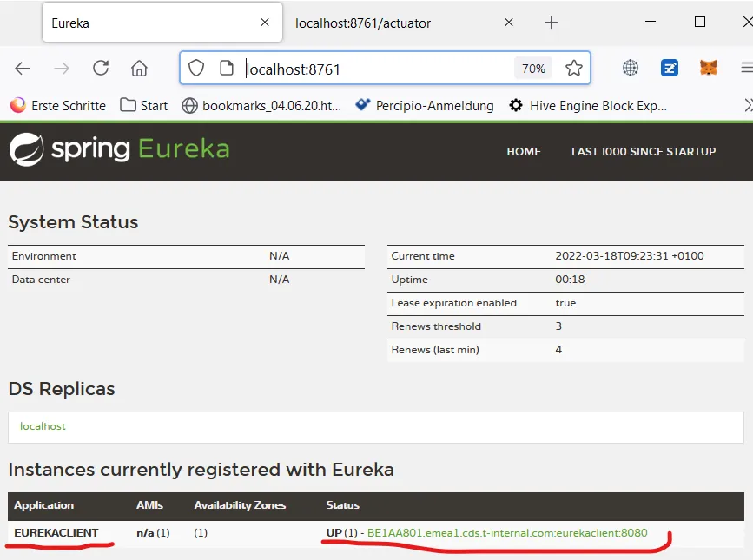
Task: Click the n/a (1) AMIs cell
Action: [153, 532]
